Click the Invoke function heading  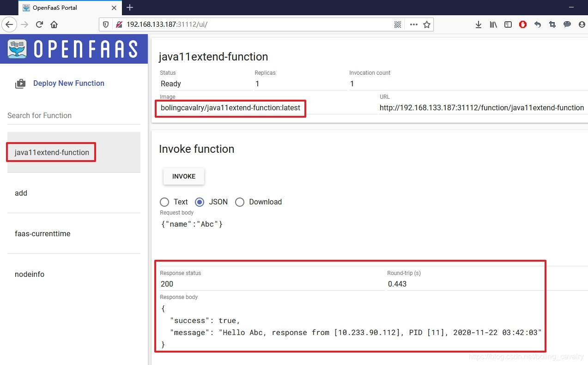pos(197,149)
